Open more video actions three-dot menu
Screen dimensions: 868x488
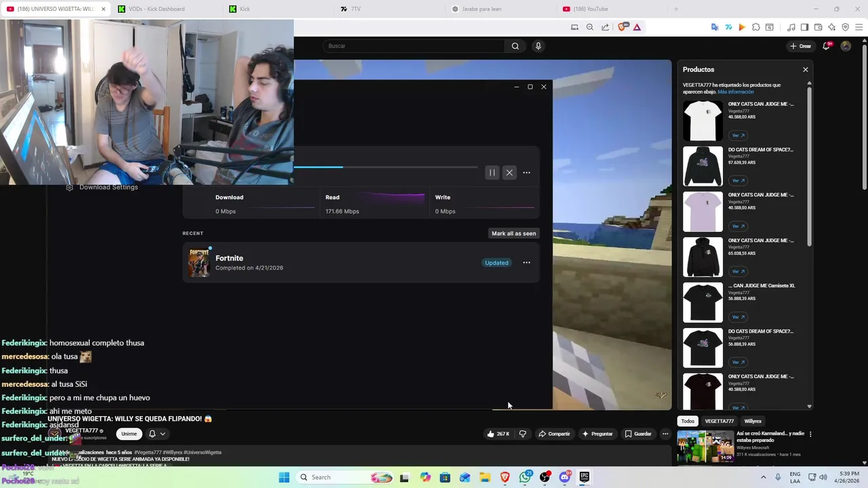click(665, 434)
